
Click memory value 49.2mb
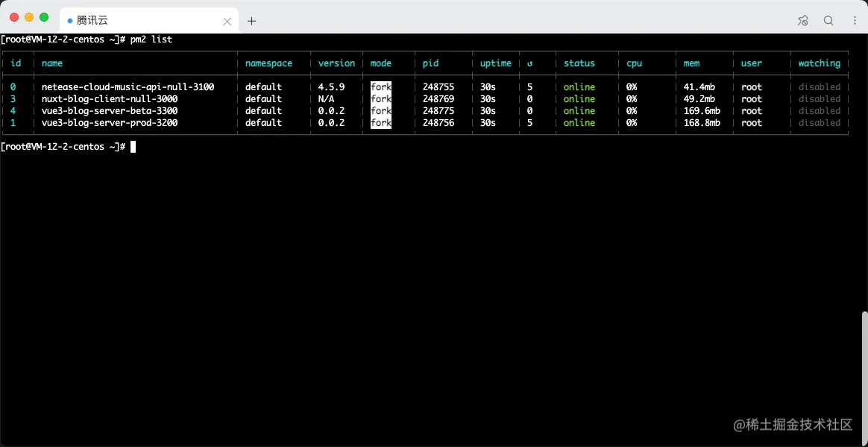click(699, 99)
